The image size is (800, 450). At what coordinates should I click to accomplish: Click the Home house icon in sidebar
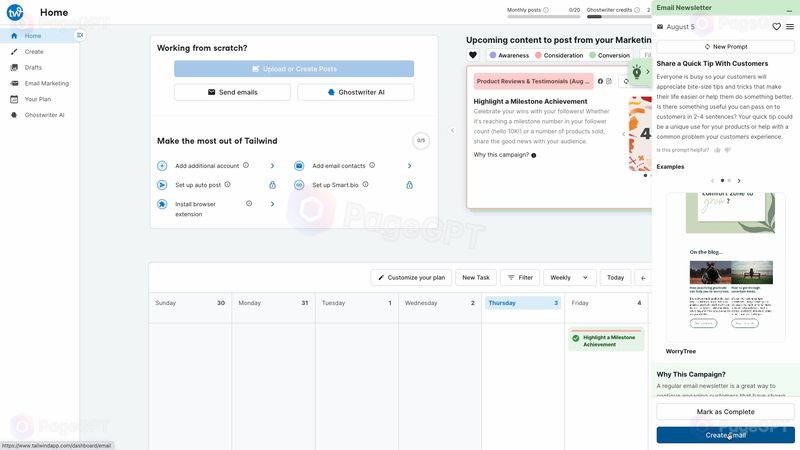(x=14, y=36)
